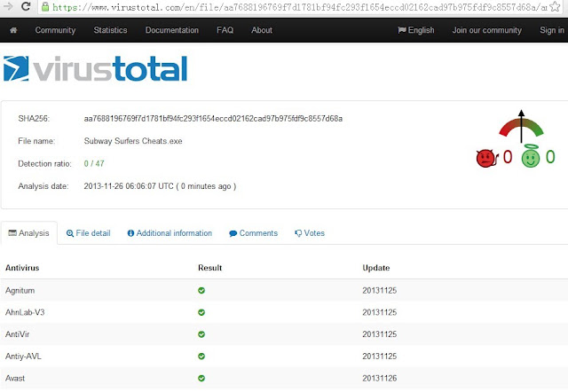This screenshot has height=392, width=568.
Task: Open the home icon in navbar
Action: pos(13,30)
